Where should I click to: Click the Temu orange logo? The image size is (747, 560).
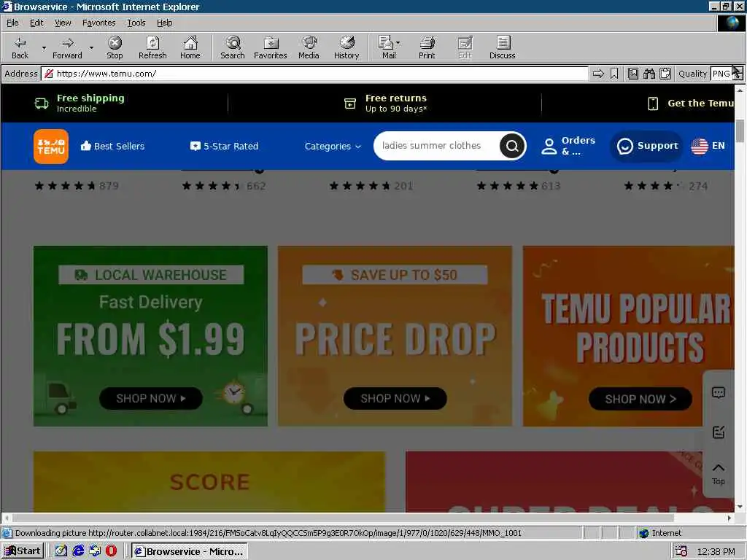point(51,146)
